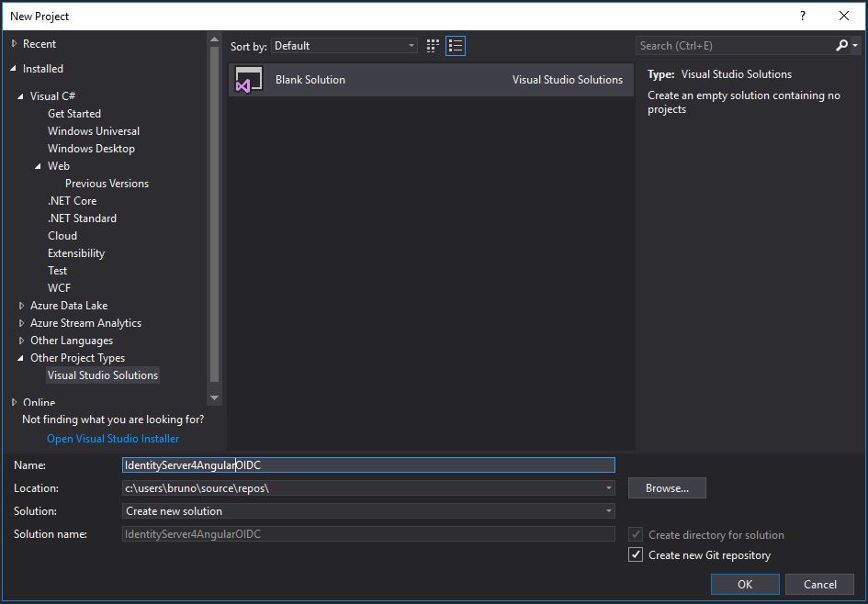
Task: Select Cloud category
Action: click(62, 236)
